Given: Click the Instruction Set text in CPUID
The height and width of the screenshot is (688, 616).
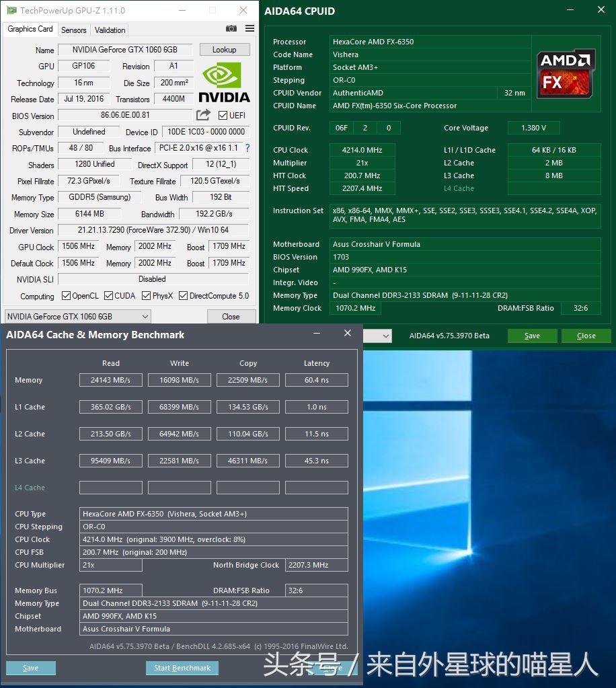Looking at the screenshot, I should (x=465, y=215).
